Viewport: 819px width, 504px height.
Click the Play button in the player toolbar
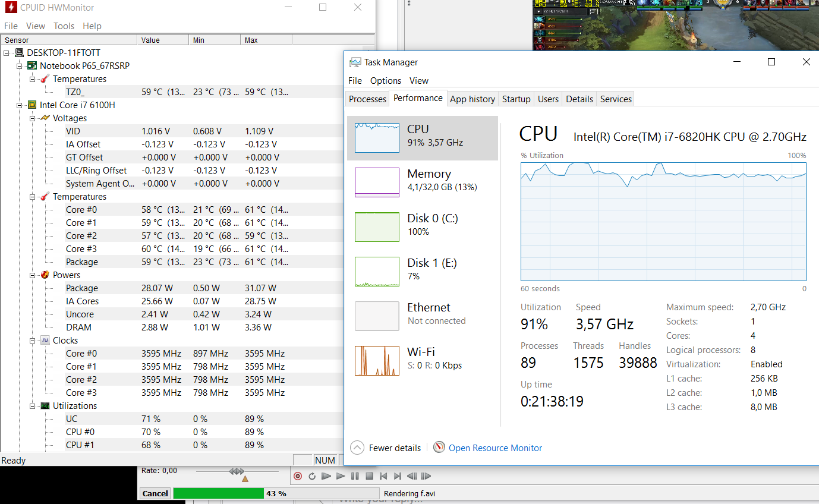point(341,476)
